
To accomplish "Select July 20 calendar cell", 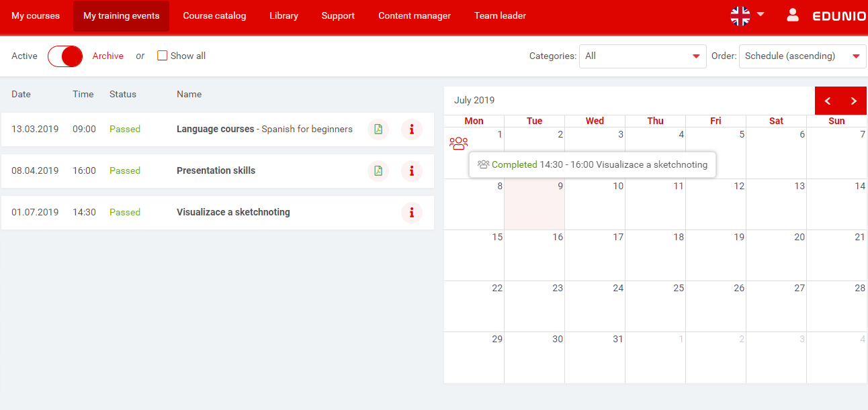I will click(776, 256).
